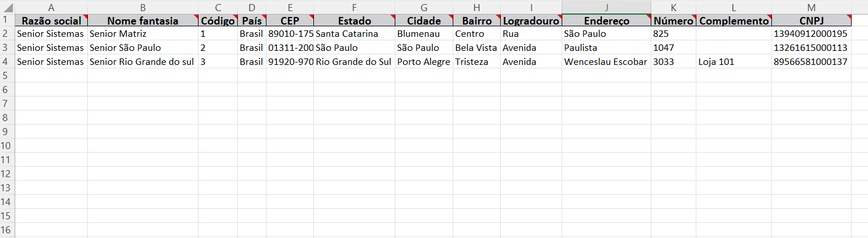
Task: Select column A header
Action: pyautogui.click(x=51, y=7)
